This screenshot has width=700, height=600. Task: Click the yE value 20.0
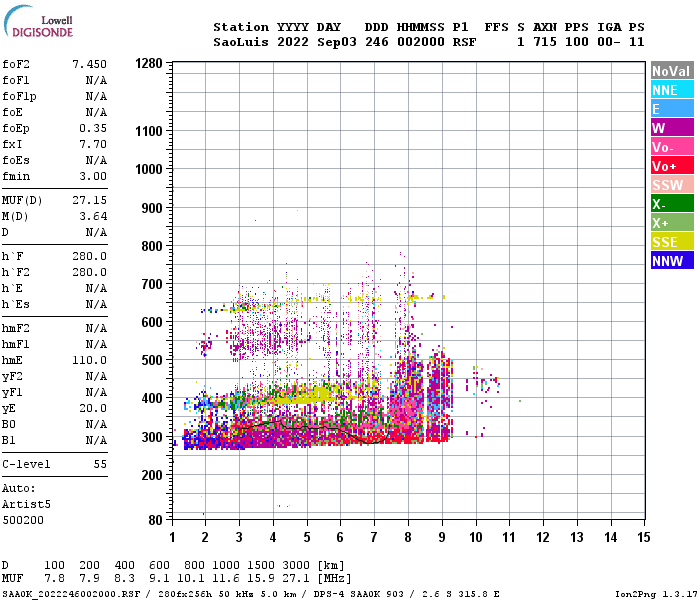point(93,408)
